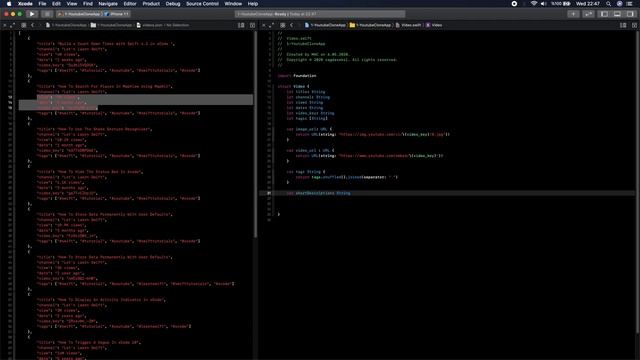
Task: Open Spotlight search
Action: [x=609, y=4]
